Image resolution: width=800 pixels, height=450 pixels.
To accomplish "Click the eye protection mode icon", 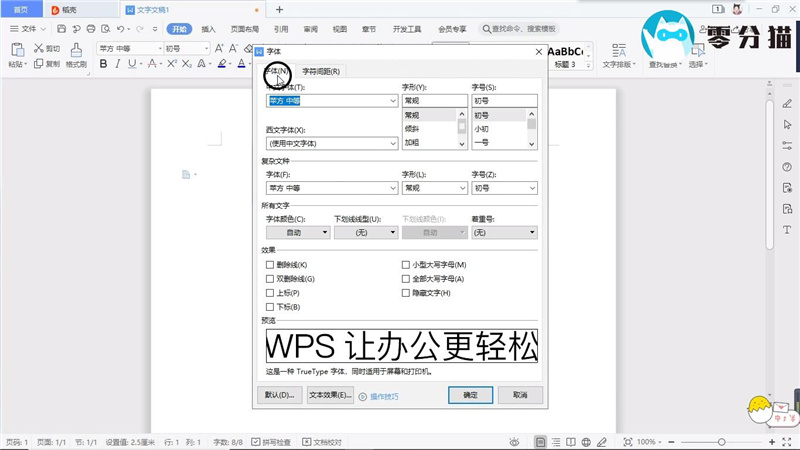I will (x=513, y=441).
